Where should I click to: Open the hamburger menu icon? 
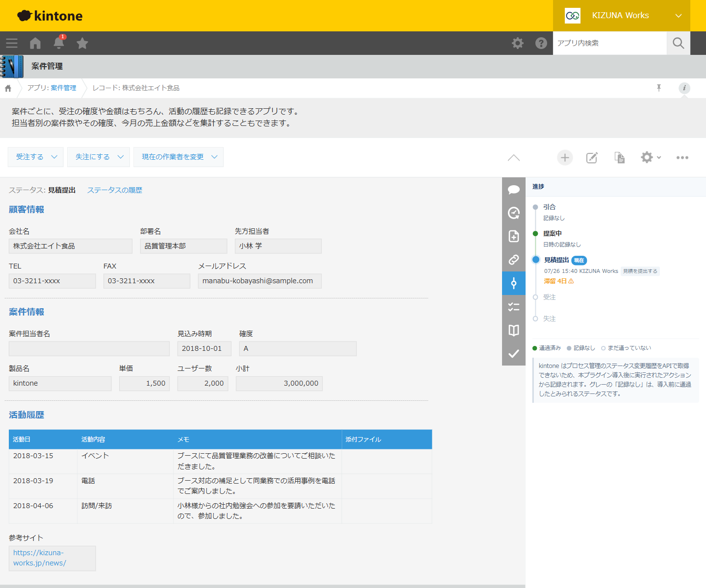[x=12, y=43]
